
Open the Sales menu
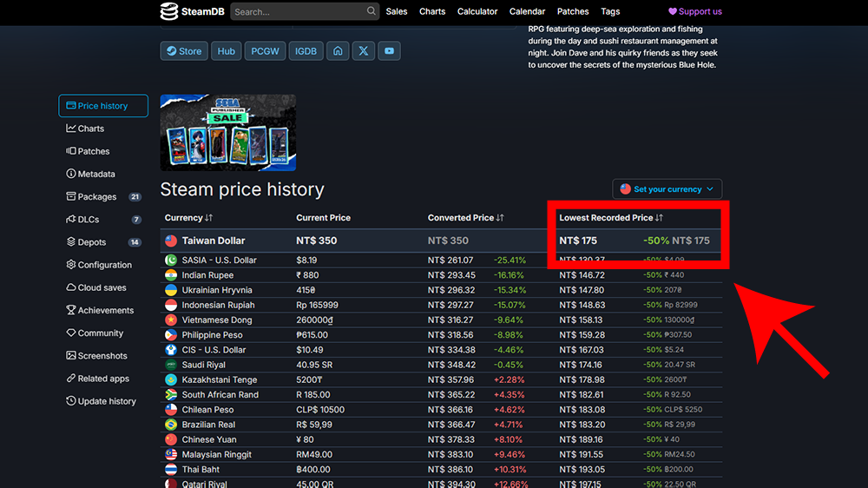tap(397, 11)
